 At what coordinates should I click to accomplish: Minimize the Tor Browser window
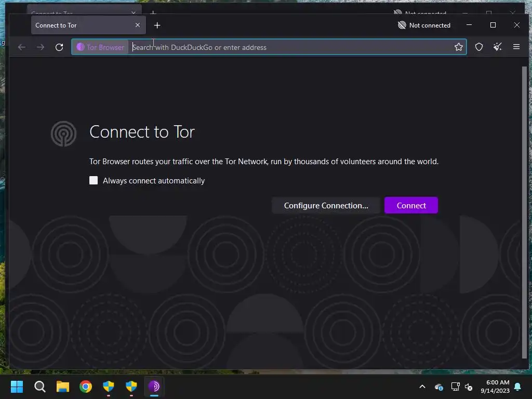click(469, 25)
